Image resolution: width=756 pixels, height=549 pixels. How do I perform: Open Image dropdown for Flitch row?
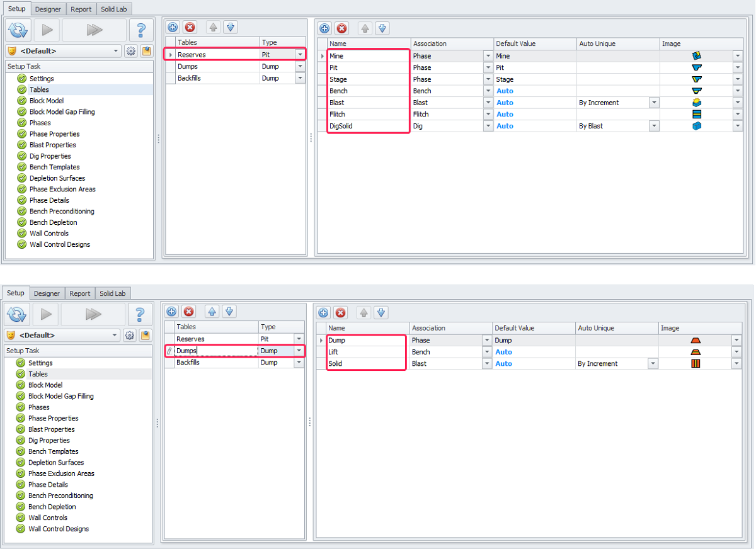[x=738, y=115]
